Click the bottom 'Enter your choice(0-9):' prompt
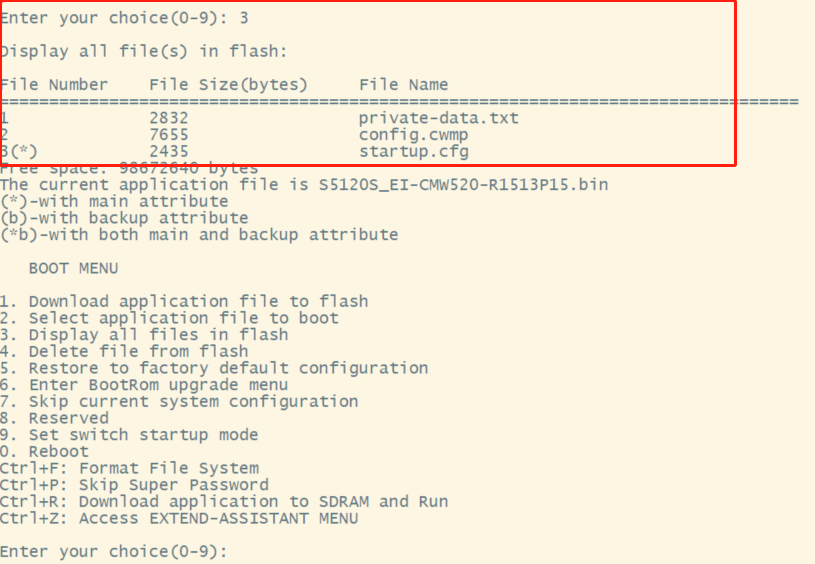 114,551
